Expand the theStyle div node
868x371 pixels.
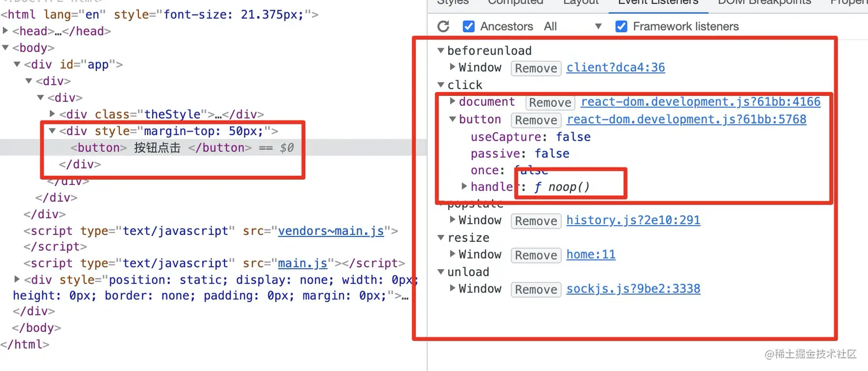click(x=52, y=114)
